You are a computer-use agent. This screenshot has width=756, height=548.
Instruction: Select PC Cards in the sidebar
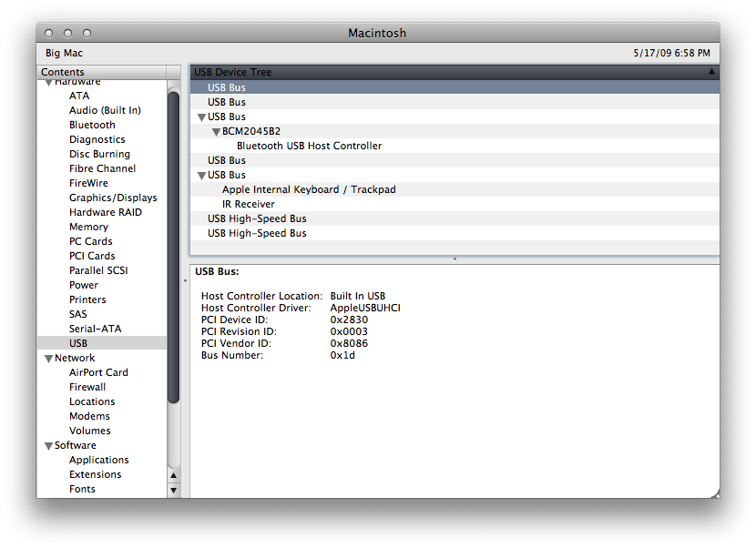tap(91, 241)
